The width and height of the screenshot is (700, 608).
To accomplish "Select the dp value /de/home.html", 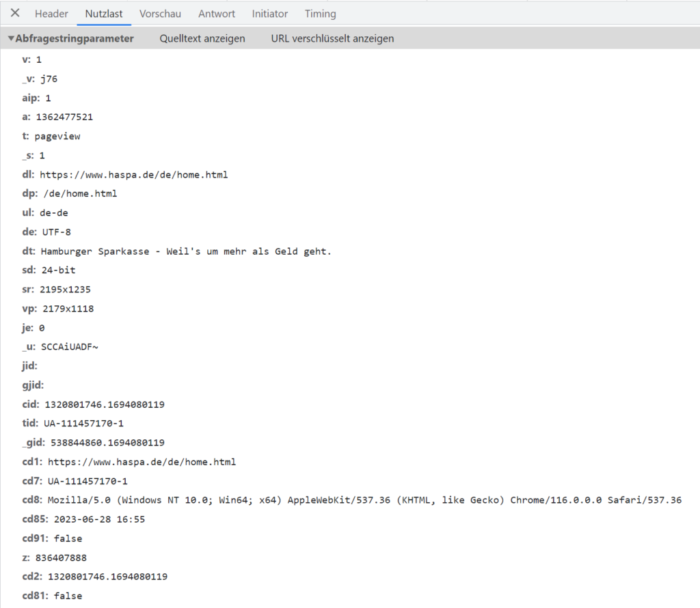I will (x=80, y=193).
